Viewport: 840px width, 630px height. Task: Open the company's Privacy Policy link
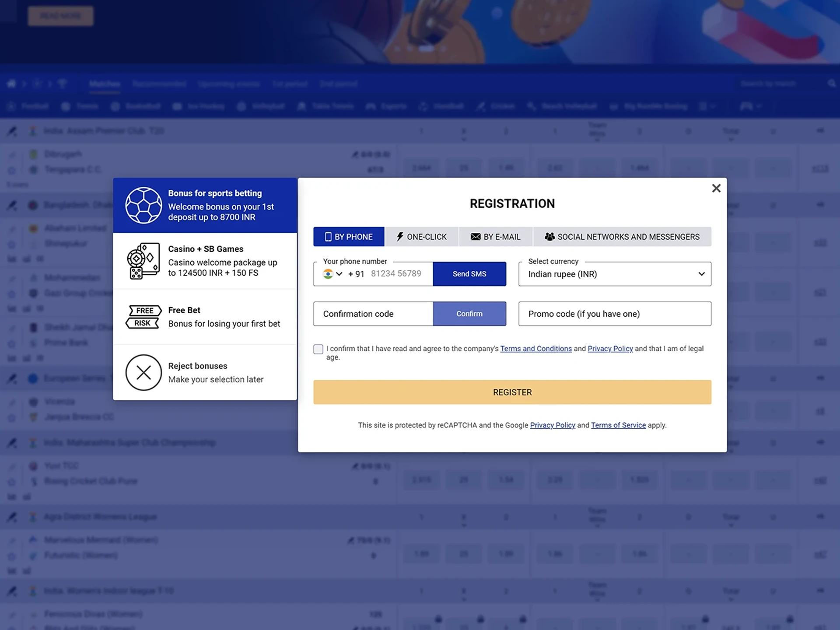pyautogui.click(x=610, y=349)
